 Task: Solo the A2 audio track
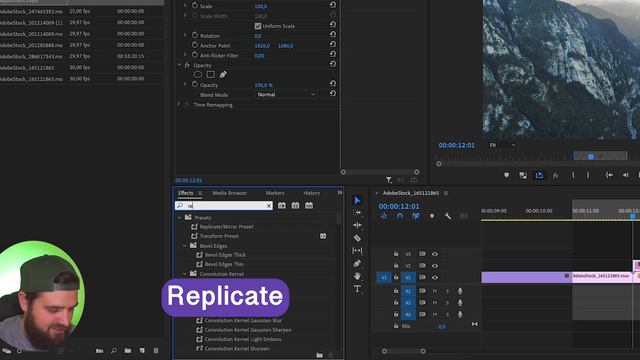coord(447,303)
